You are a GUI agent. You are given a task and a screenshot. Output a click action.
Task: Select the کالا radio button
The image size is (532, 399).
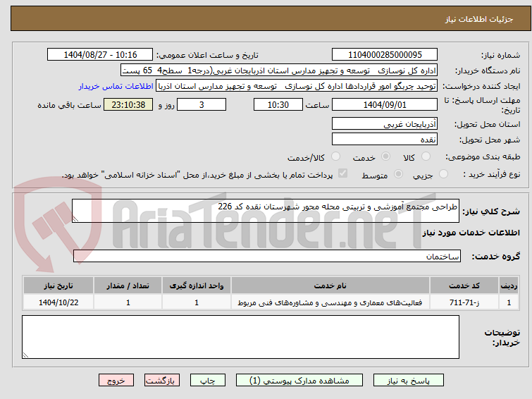point(426,156)
